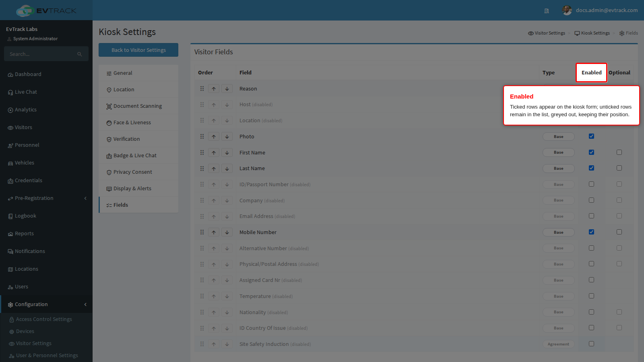The width and height of the screenshot is (644, 362).
Task: Move Temperature field up
Action: [214, 296]
